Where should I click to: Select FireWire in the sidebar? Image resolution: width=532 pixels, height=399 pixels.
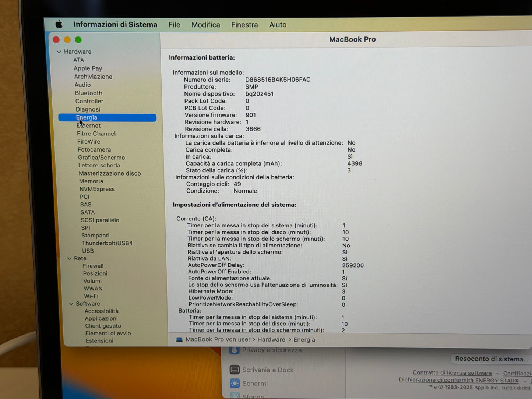89,142
